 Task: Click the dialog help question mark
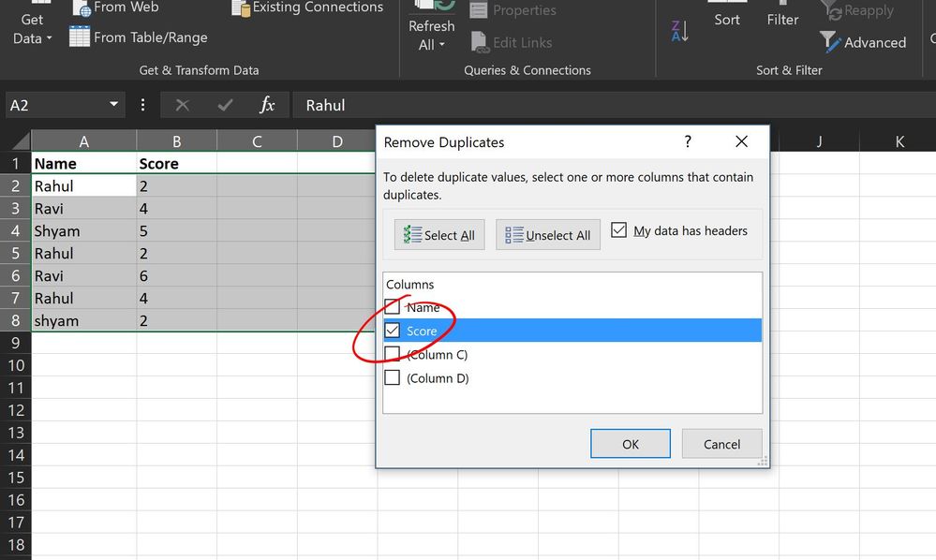click(688, 141)
